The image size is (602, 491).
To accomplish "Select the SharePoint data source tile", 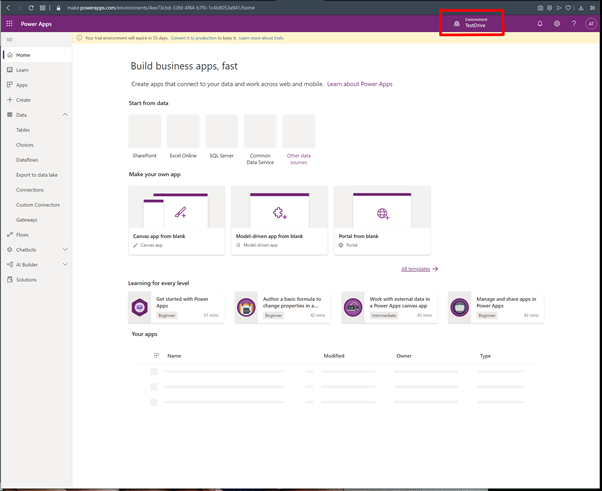I will [145, 132].
